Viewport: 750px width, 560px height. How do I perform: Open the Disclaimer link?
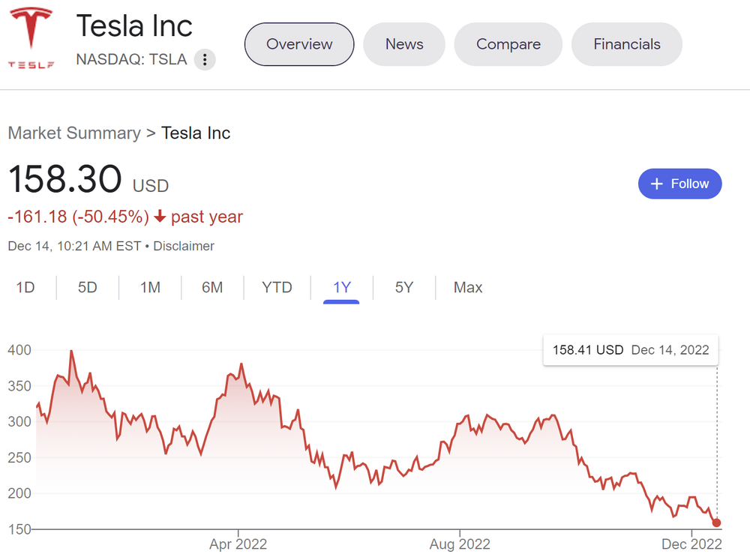pyautogui.click(x=184, y=246)
